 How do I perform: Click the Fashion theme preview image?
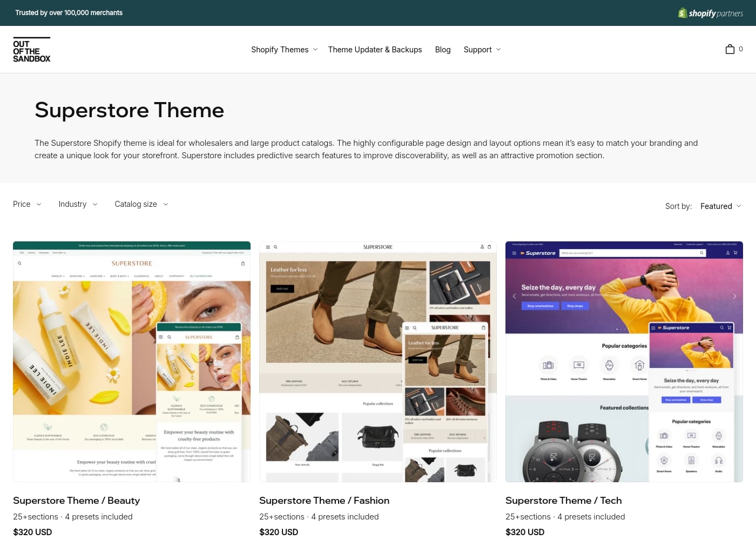pyautogui.click(x=377, y=361)
